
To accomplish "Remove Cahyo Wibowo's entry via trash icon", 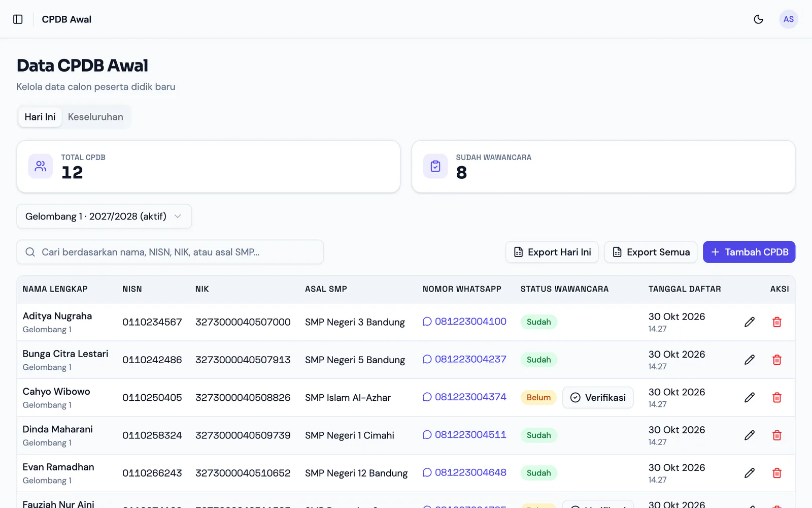I will [x=777, y=397].
